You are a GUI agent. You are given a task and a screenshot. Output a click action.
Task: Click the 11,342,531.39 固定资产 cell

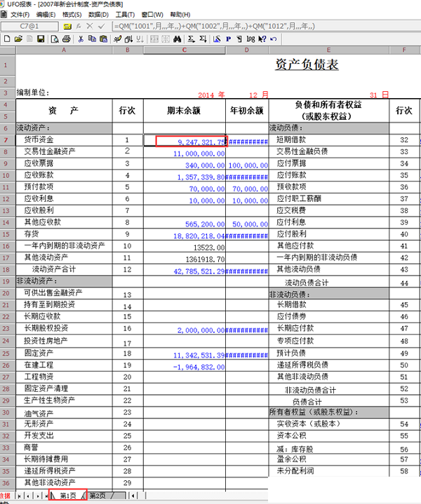(185, 353)
